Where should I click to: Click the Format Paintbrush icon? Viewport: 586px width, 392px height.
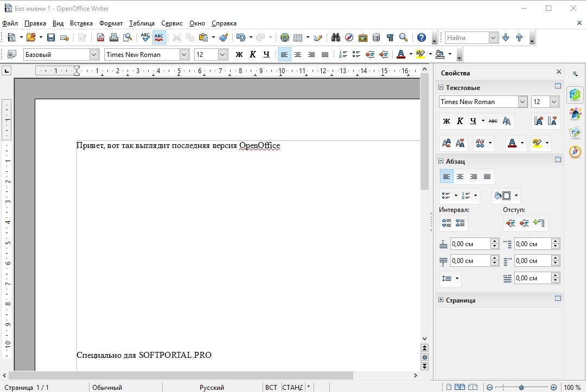[x=224, y=37]
